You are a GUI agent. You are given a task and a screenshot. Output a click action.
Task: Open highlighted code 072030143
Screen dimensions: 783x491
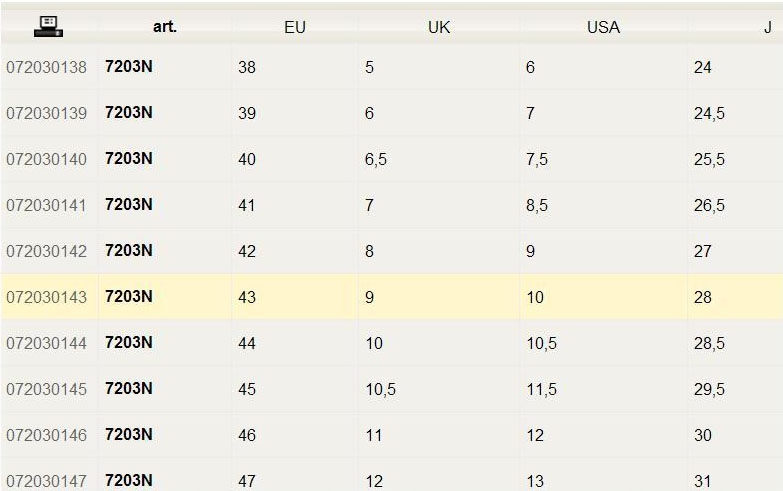tap(46, 297)
